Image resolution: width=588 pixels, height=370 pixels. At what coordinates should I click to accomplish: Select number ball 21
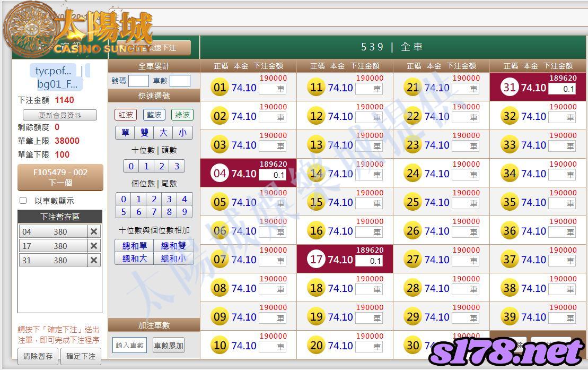(413, 87)
